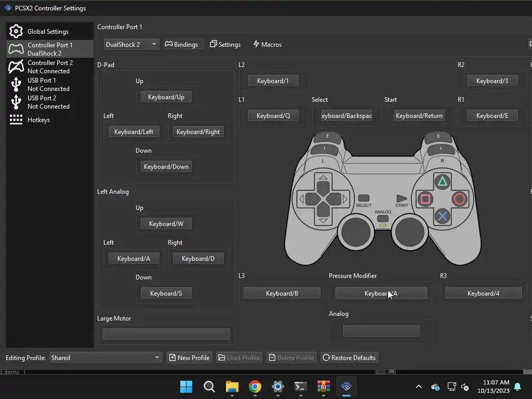Viewport: 532px width, 399px height.
Task: Click circle button on controller image
Action: 459,199
